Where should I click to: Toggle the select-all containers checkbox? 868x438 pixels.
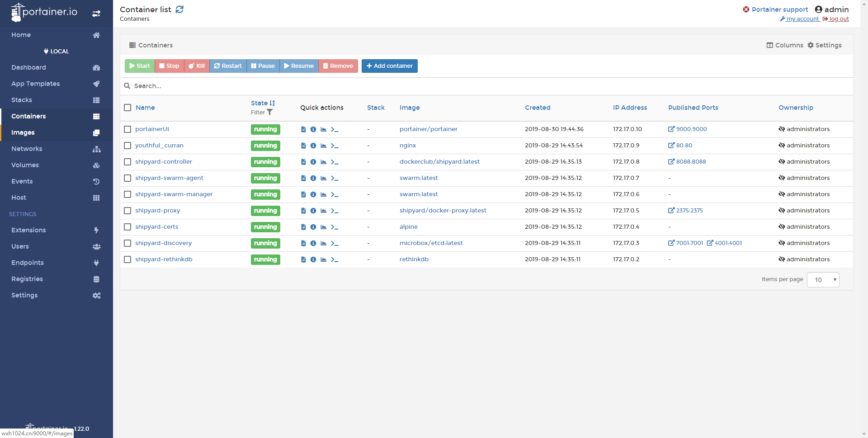127,108
